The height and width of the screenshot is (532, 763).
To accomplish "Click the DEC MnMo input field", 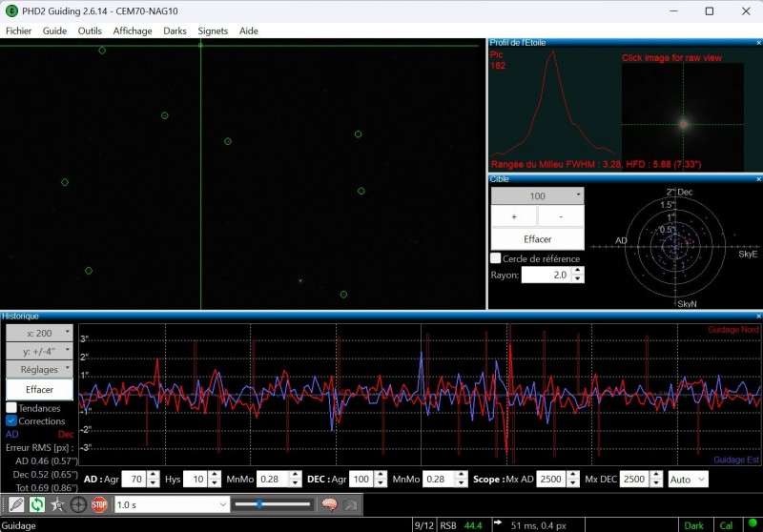I will (439, 479).
